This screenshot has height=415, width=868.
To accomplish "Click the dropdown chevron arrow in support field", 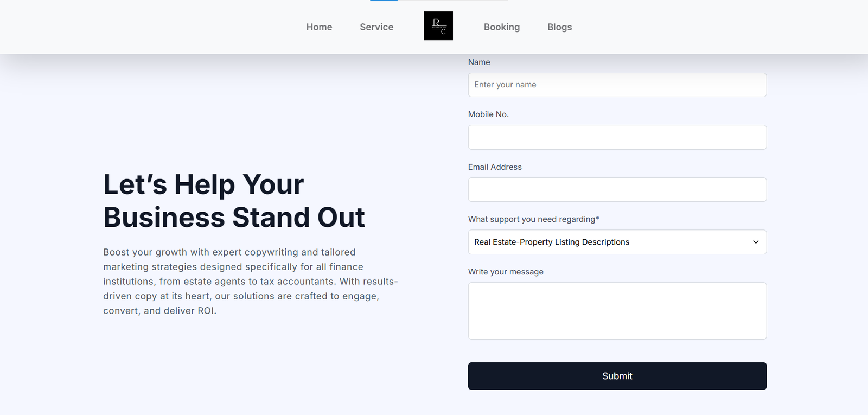I will 756,242.
